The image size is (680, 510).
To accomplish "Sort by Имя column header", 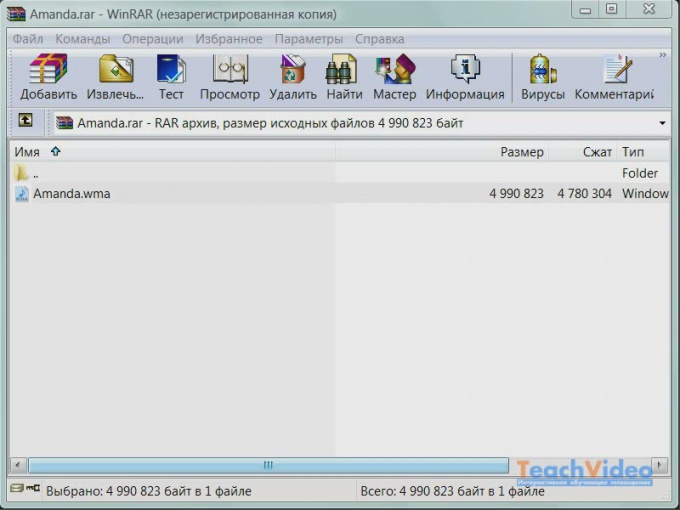I will (x=28, y=152).
